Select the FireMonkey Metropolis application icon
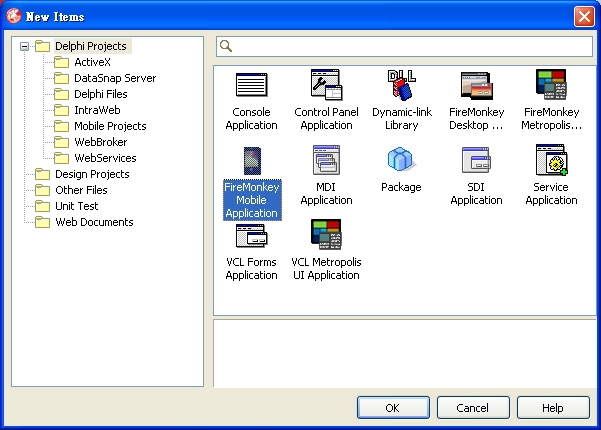Viewport: 601px width, 430px height. [551, 86]
